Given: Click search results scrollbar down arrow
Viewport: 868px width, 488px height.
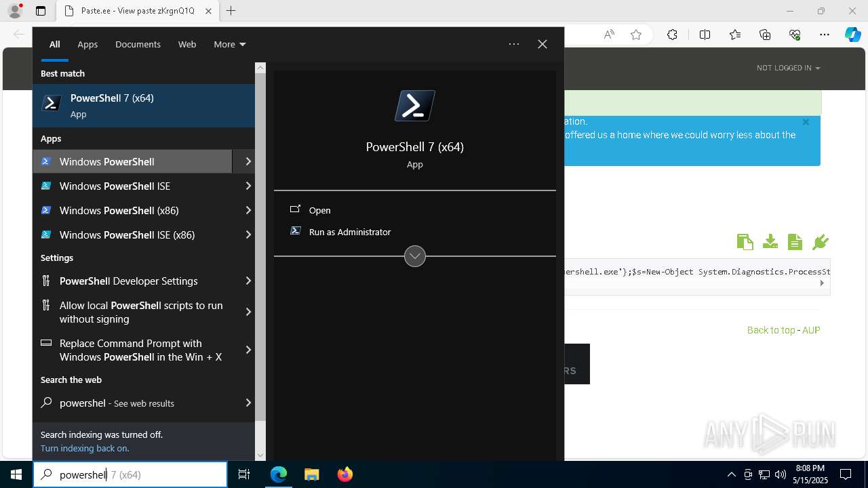Looking at the screenshot, I should tap(260, 455).
